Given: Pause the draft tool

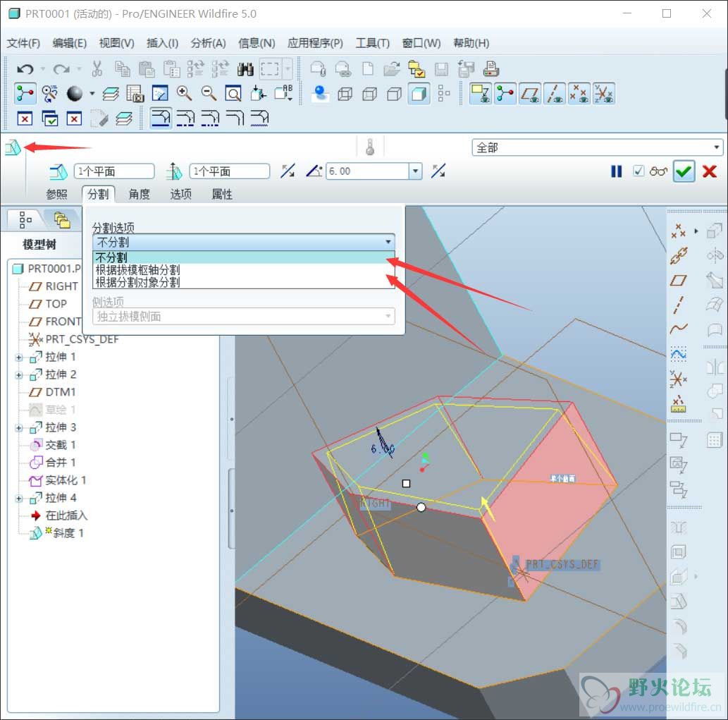Looking at the screenshot, I should [x=616, y=171].
